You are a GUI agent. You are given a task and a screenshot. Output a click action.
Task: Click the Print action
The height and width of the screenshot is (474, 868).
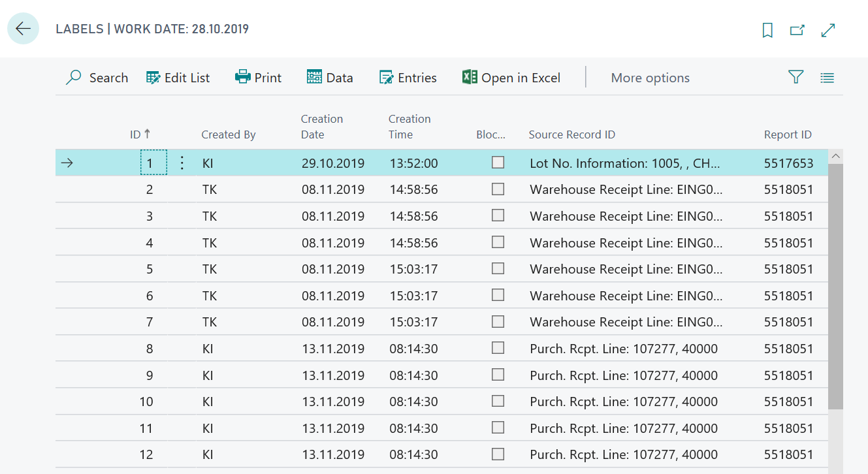pyautogui.click(x=258, y=78)
